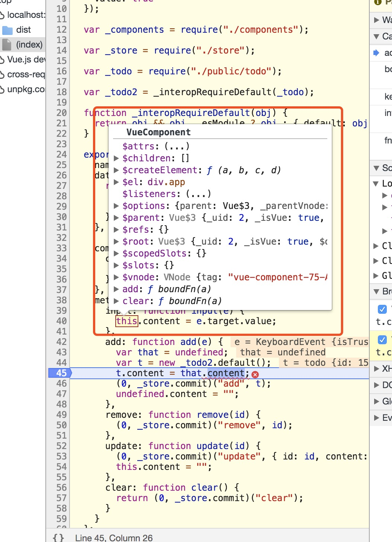Collapse the Scope (Sc) section
The image size is (392, 542).
376,168
